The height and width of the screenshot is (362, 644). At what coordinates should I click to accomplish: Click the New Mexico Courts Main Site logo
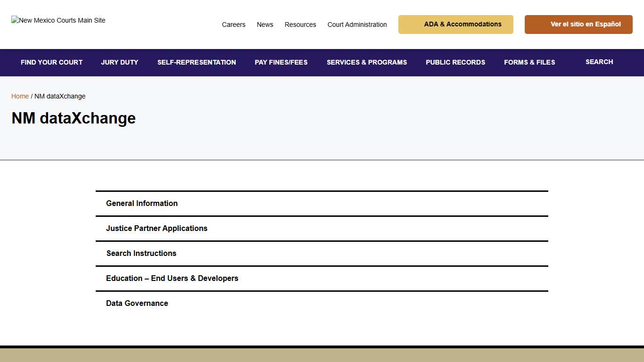58,20
